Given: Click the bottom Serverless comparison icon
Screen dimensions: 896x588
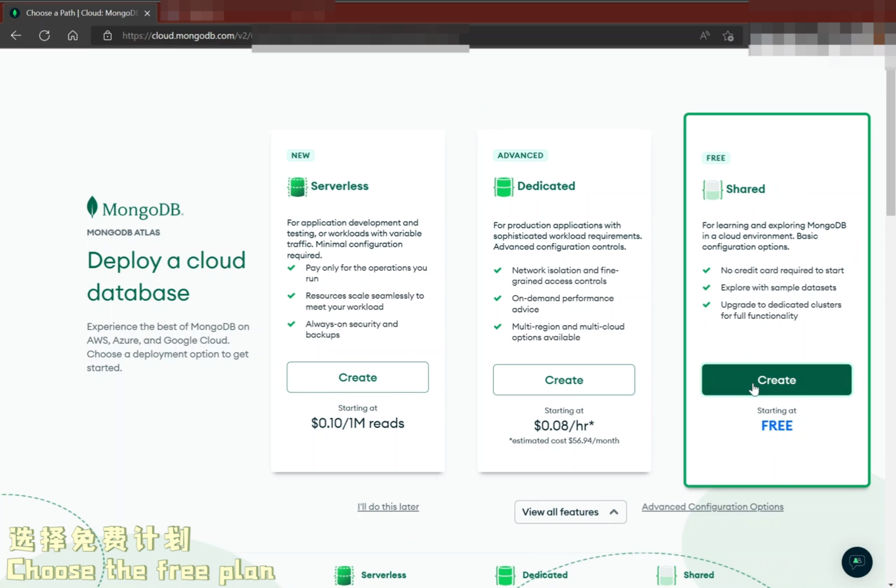Looking at the screenshot, I should click(344, 575).
